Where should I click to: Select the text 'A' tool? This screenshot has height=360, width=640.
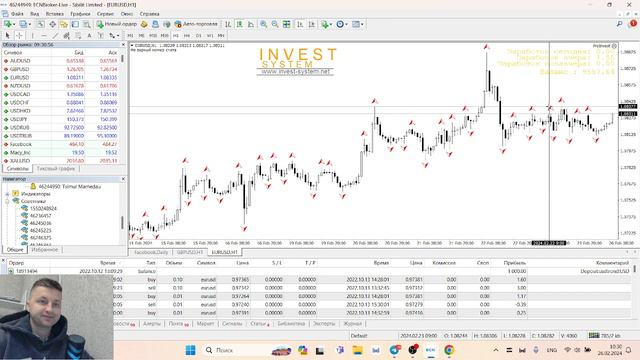[89, 36]
